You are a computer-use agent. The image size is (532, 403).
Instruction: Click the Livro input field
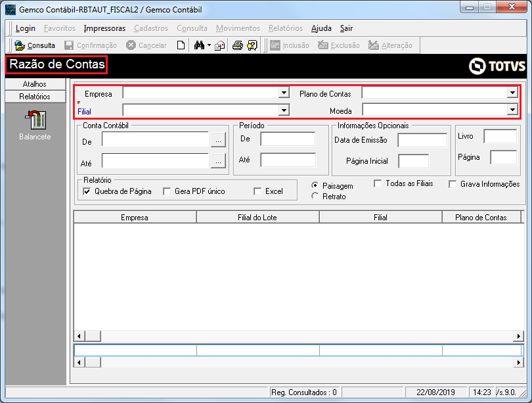click(x=500, y=136)
